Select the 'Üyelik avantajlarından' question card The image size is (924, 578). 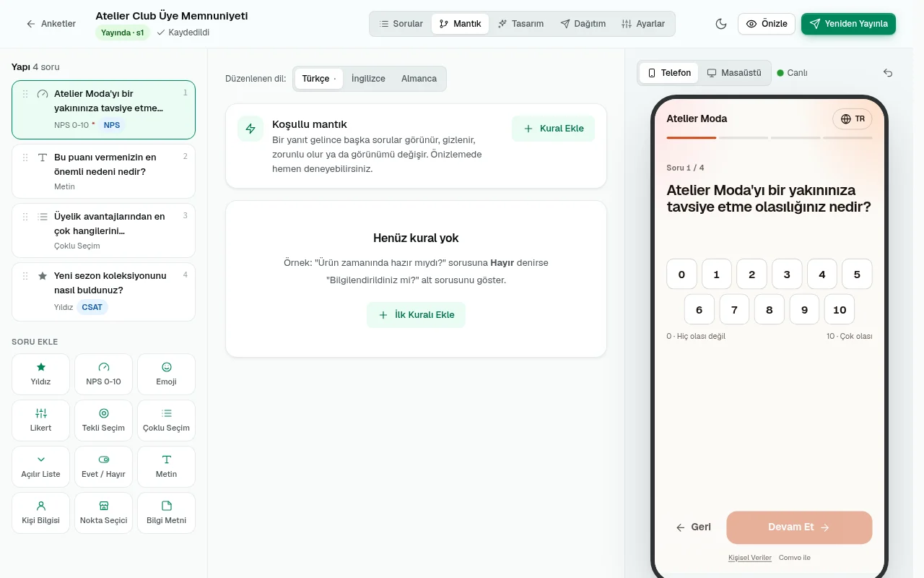point(103,230)
